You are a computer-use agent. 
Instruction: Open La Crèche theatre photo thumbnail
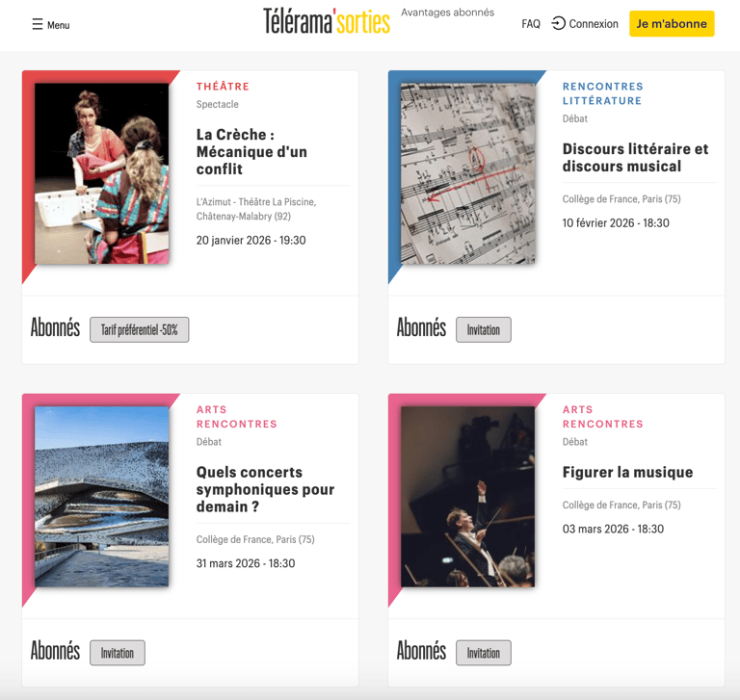(x=101, y=173)
